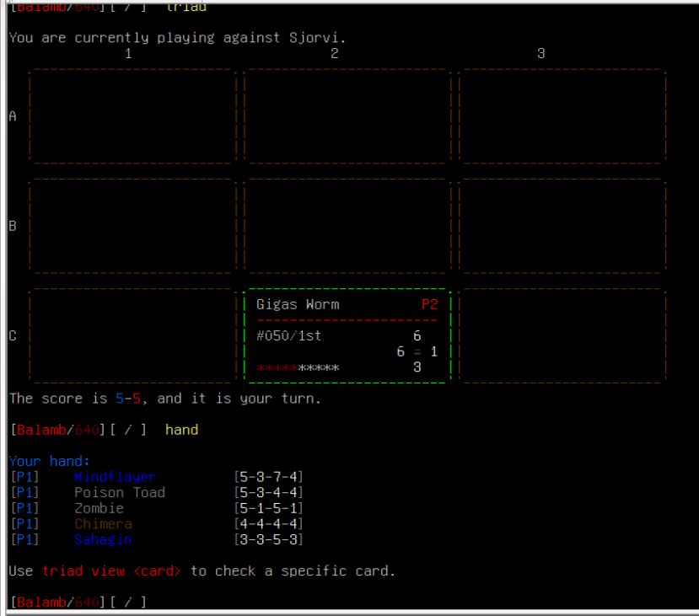Click the '[P1]' tag beside Zombie
This screenshot has width=699, height=616.
pyautogui.click(x=25, y=508)
